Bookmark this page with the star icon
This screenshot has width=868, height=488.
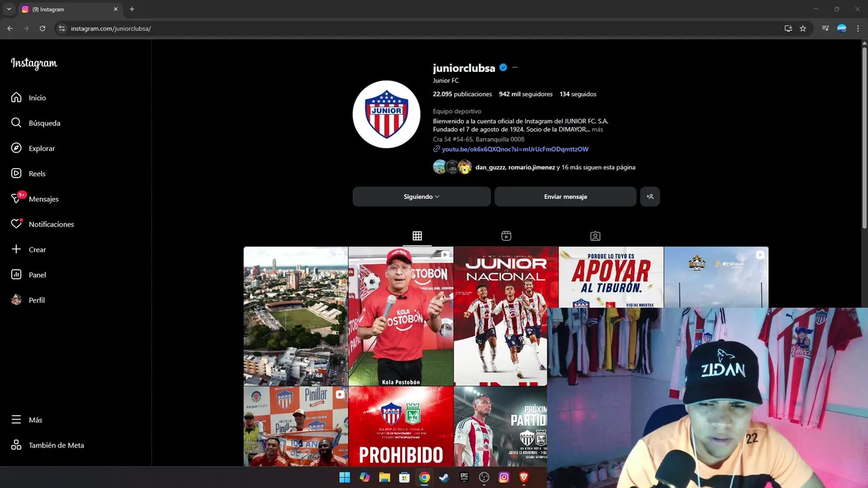click(x=803, y=28)
